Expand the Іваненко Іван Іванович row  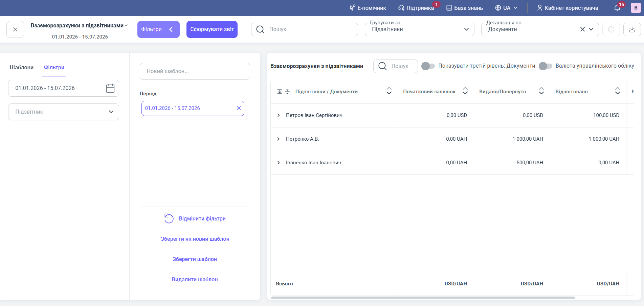(279, 163)
